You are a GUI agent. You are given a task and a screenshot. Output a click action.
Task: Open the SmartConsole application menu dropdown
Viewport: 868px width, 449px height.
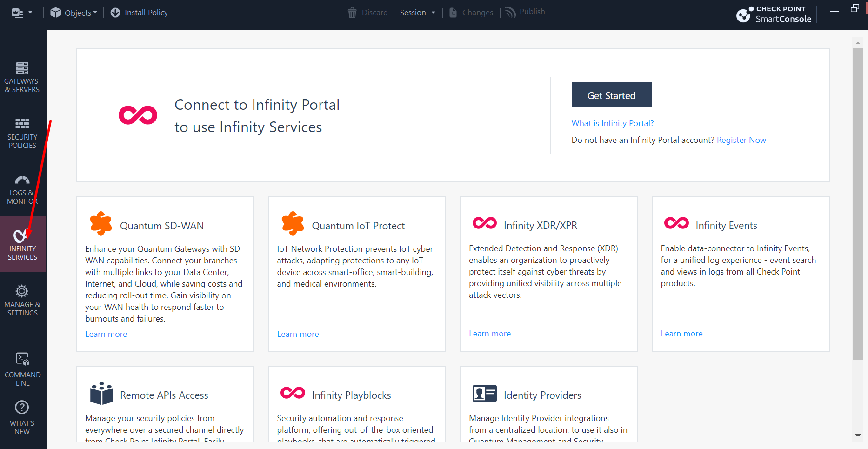pos(21,13)
